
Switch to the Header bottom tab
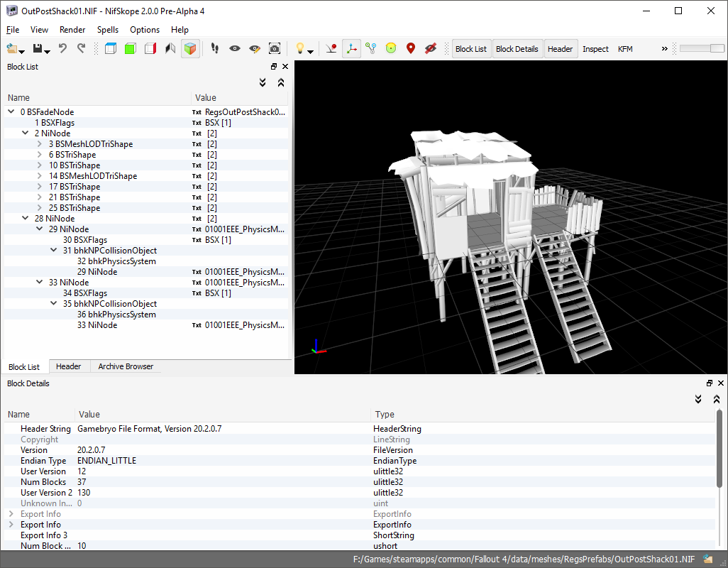(x=68, y=366)
